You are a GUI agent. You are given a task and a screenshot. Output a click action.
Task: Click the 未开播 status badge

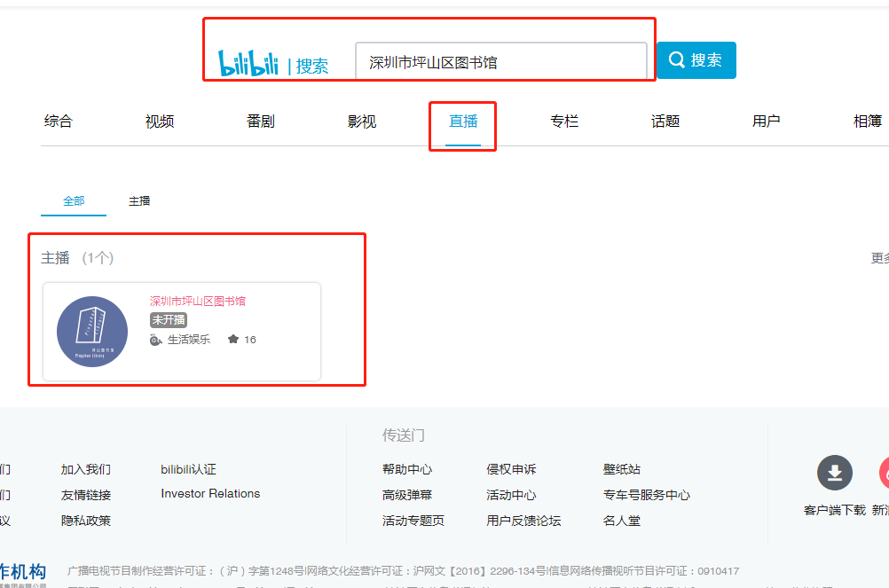pos(169,320)
